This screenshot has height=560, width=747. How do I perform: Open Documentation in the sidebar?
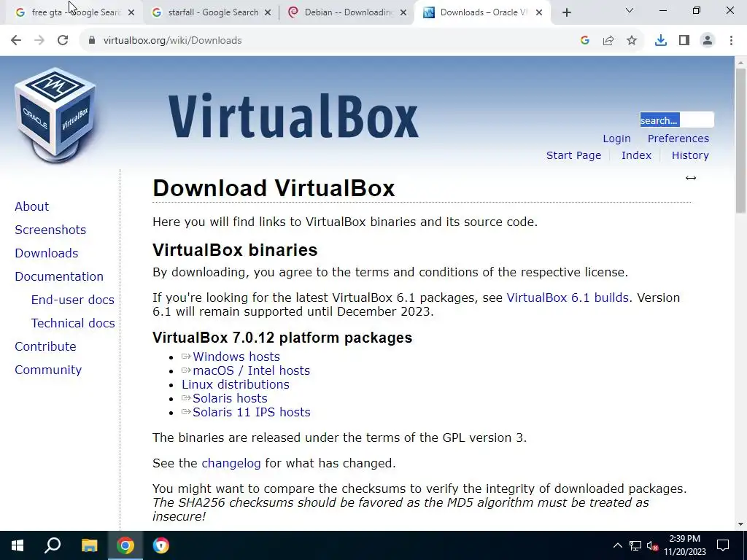[x=59, y=276]
